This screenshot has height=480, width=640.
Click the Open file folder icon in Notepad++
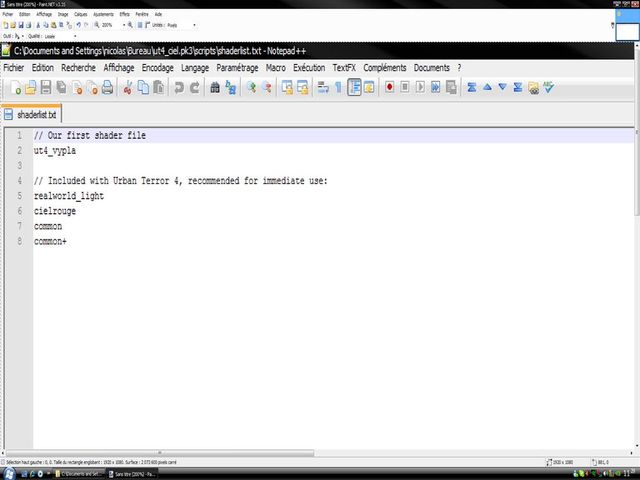tap(31, 87)
